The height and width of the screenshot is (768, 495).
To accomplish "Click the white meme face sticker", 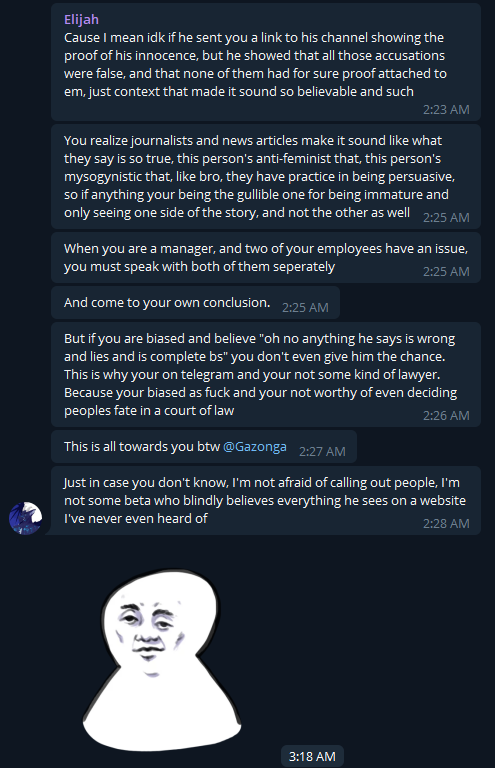I will coord(162,660).
